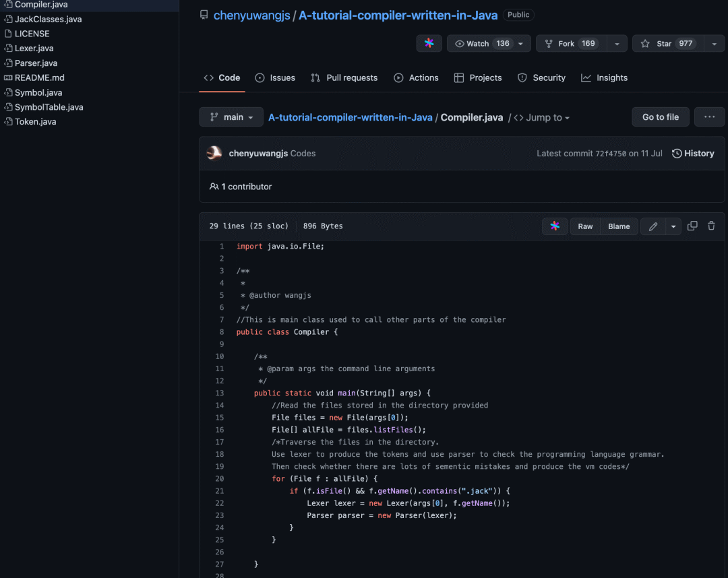Open README.md in the file tree
The width and height of the screenshot is (728, 578).
coord(40,78)
